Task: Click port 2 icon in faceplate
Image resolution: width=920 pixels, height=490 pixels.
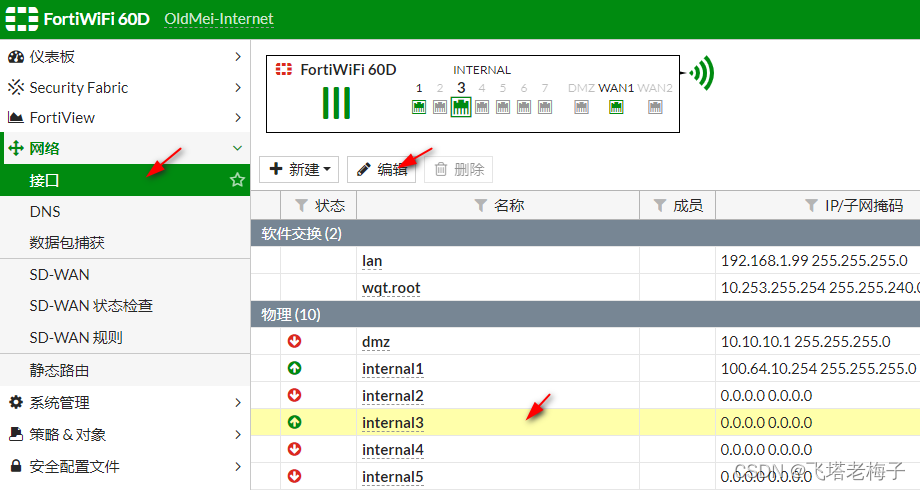Action: [440, 107]
